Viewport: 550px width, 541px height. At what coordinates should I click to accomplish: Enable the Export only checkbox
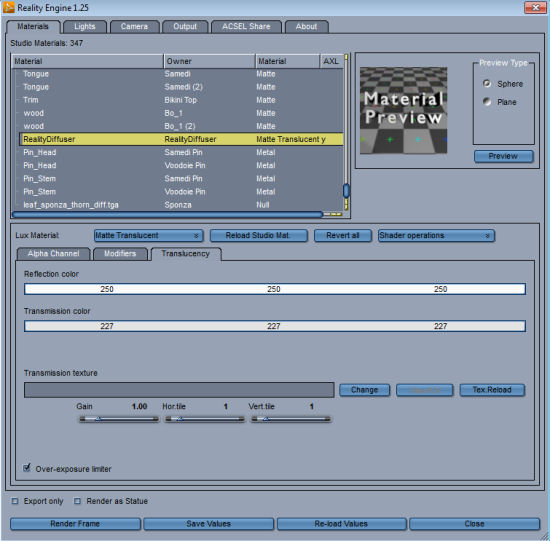point(15,501)
